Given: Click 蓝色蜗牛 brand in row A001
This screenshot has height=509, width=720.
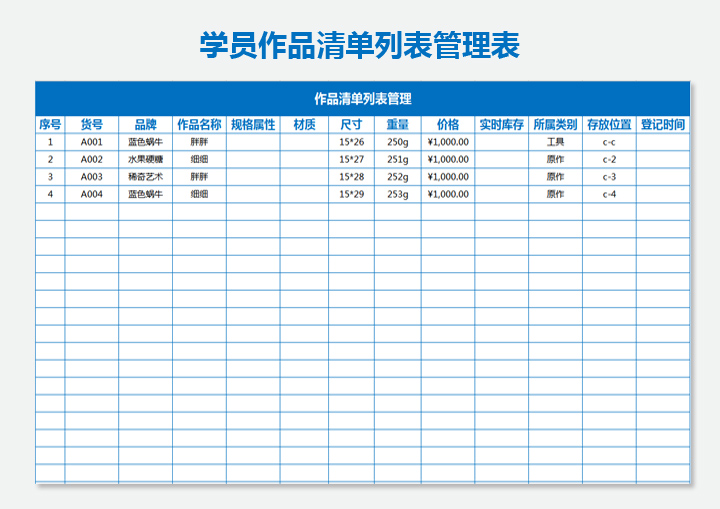Looking at the screenshot, I should coord(146,142).
